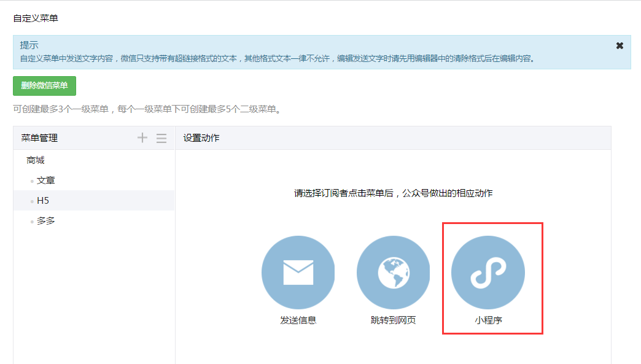Click the menu creation limit hint text
The width and height of the screenshot is (641, 364).
(147, 110)
